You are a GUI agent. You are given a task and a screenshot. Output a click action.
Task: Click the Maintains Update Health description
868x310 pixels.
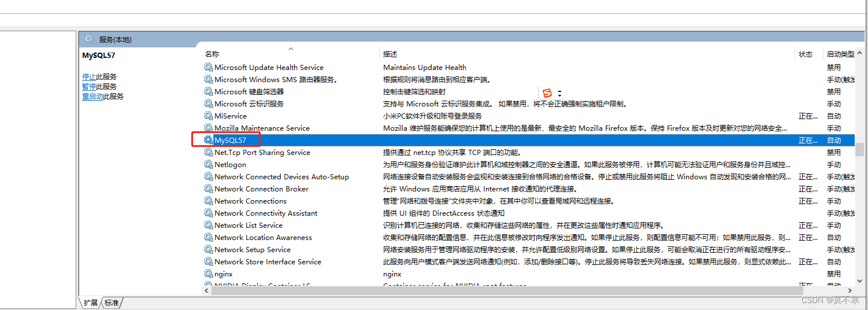click(425, 67)
